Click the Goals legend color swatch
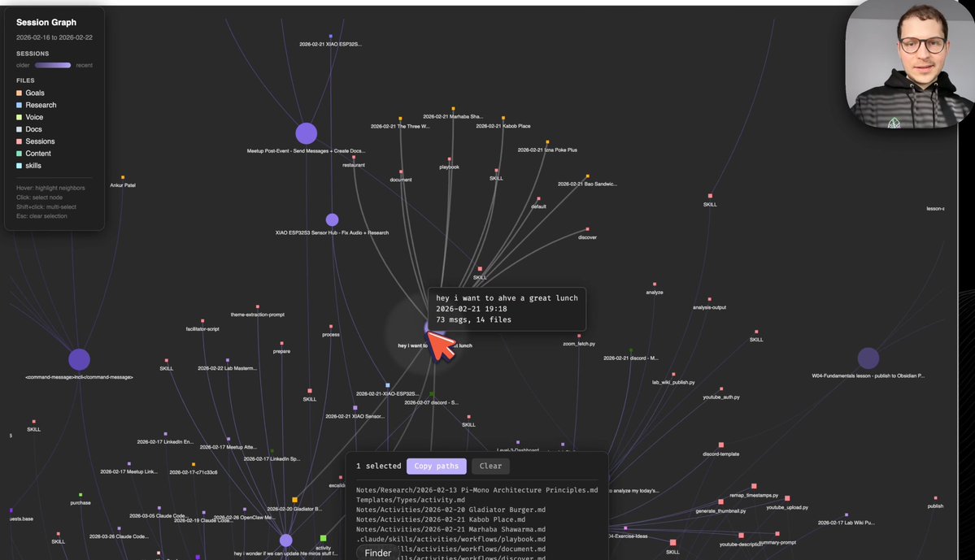The image size is (975, 560). [20, 93]
